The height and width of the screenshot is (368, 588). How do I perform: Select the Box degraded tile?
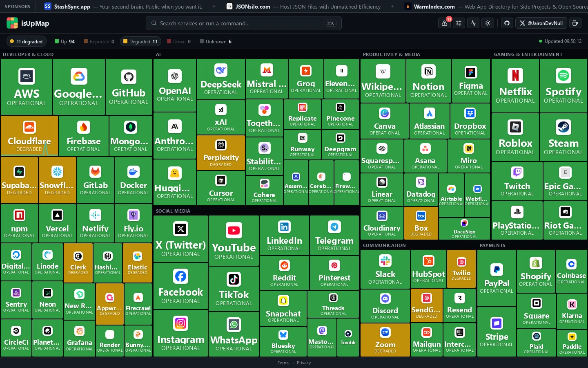tap(421, 223)
